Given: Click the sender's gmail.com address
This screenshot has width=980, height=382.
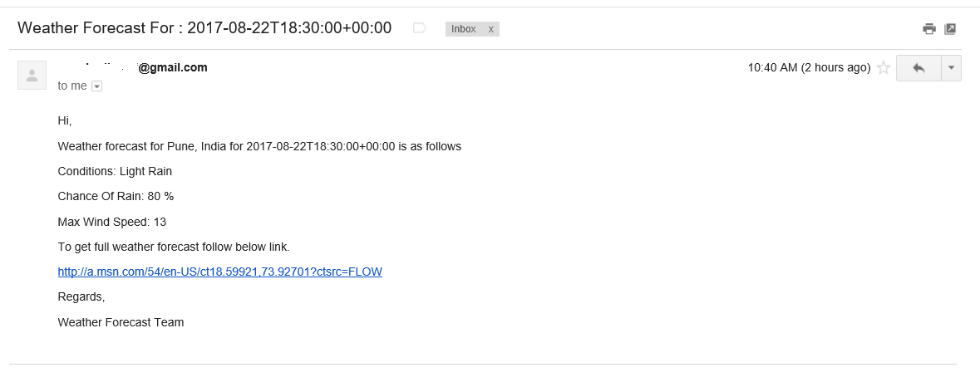Looking at the screenshot, I should pos(133,67).
